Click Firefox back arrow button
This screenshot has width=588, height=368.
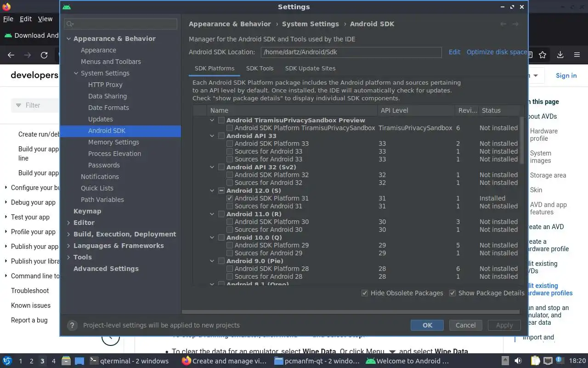[11, 55]
